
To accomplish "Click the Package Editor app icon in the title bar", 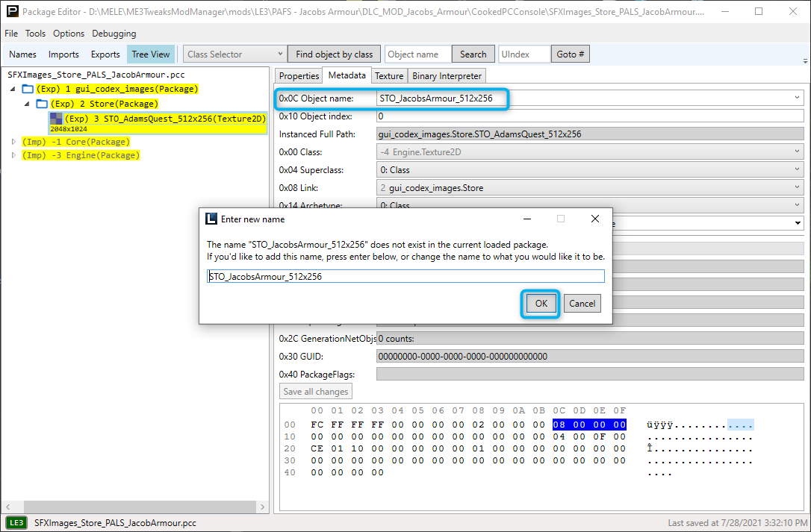I will click(x=13, y=11).
